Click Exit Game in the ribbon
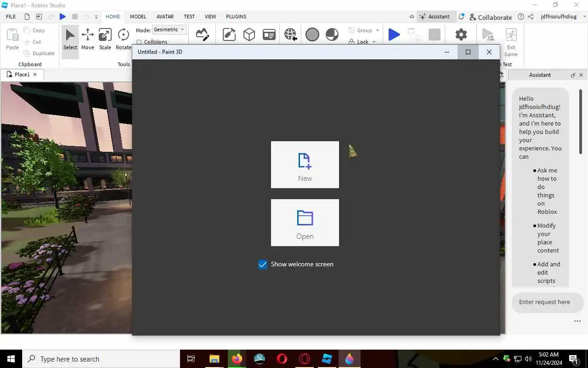 pyautogui.click(x=511, y=41)
